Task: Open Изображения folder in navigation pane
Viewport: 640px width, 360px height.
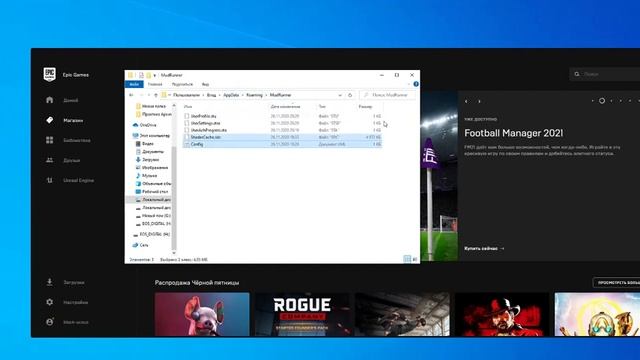Action: [152, 167]
